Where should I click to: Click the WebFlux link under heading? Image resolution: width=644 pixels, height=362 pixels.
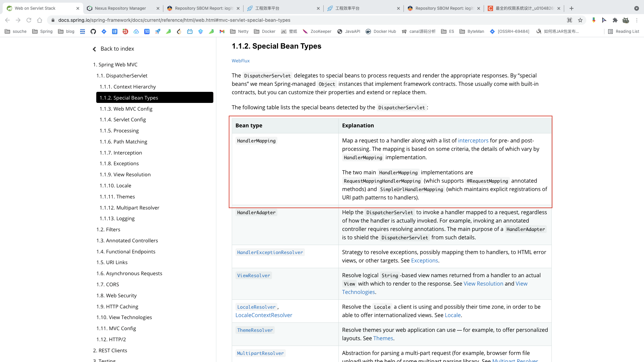240,61
